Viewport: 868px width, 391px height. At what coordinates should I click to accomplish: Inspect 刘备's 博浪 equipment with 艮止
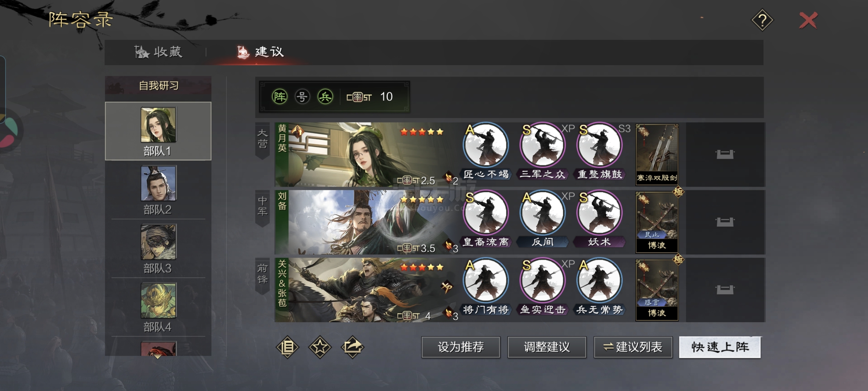pos(657,222)
